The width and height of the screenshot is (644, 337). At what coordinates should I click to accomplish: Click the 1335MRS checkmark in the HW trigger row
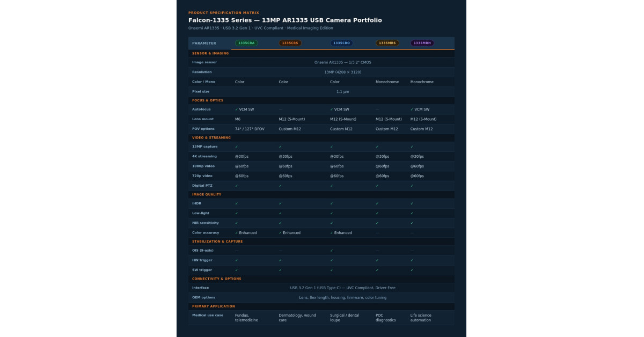click(x=377, y=260)
